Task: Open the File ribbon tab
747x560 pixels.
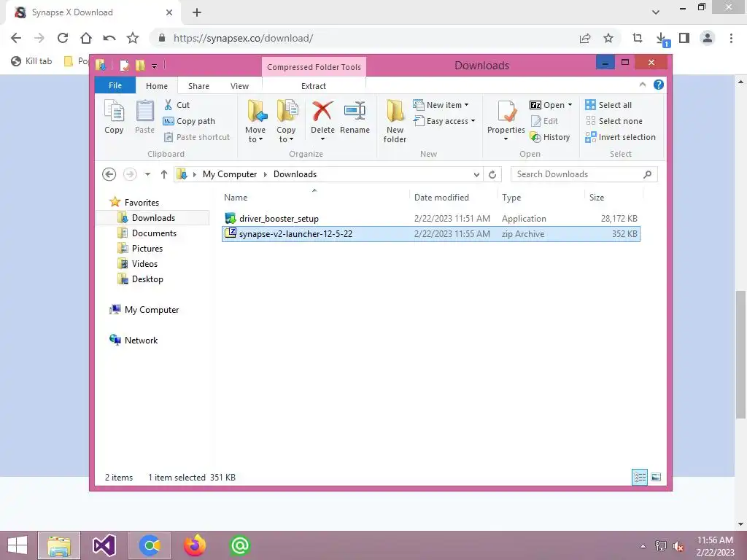Action: click(115, 86)
